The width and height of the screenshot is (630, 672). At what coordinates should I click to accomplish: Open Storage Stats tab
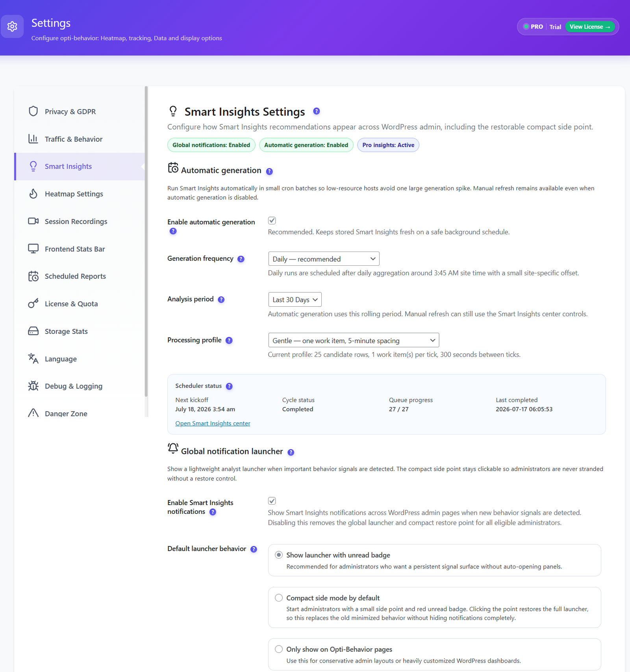80,331
